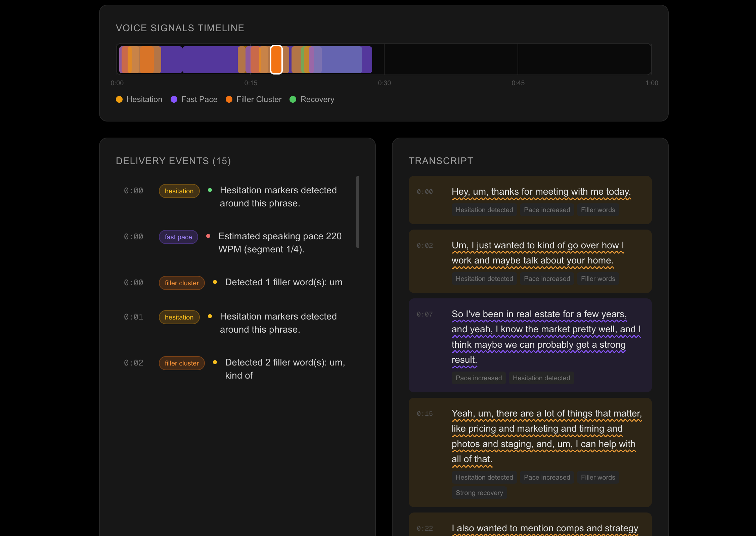756x536 pixels.
Task: Click the green Recovery legend dot
Action: 293,99
